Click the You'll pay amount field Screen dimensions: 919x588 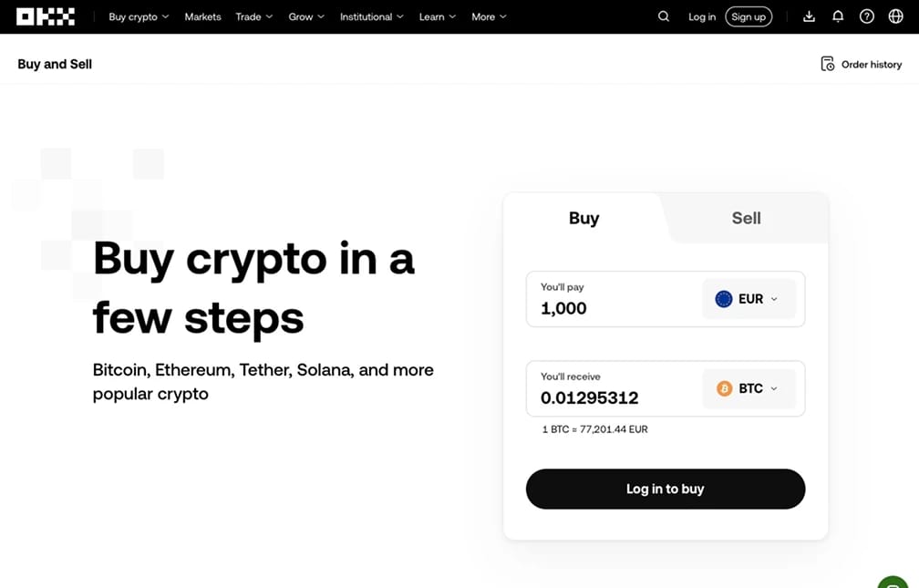pyautogui.click(x=613, y=299)
